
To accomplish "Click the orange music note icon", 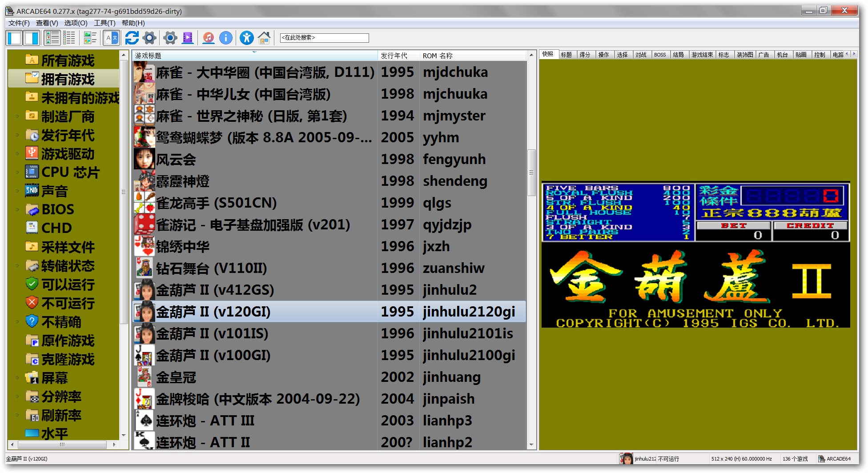I will [208, 38].
